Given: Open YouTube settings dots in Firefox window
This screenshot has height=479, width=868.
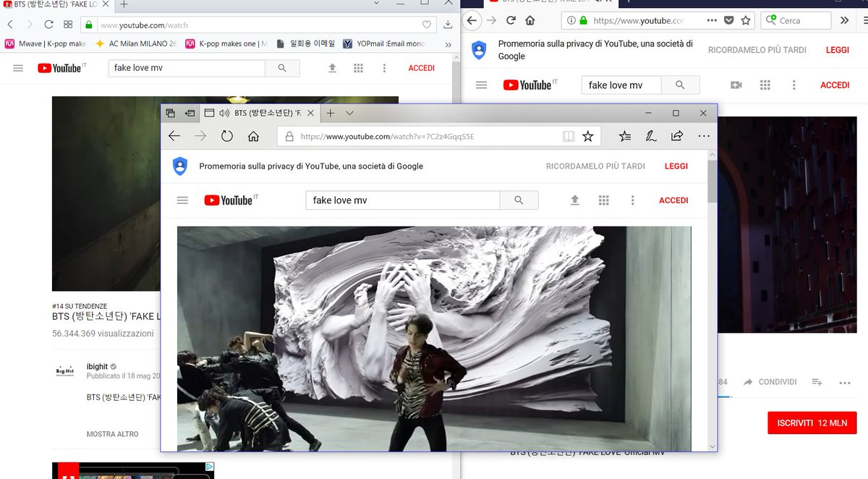Looking at the screenshot, I should 793,85.
